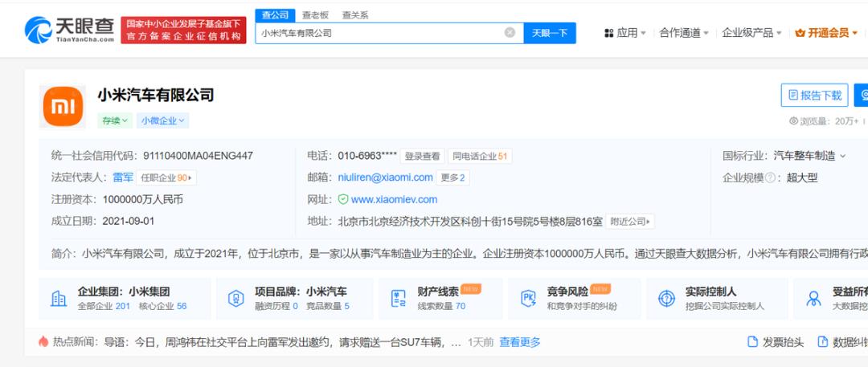Click the crown icon beside 开通会员
This screenshot has height=367, width=868.
click(800, 33)
